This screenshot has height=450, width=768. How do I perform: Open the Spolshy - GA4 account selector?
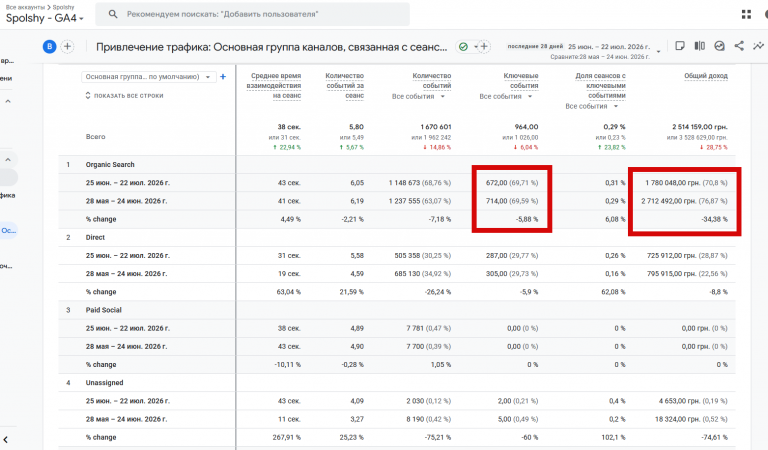pos(45,18)
